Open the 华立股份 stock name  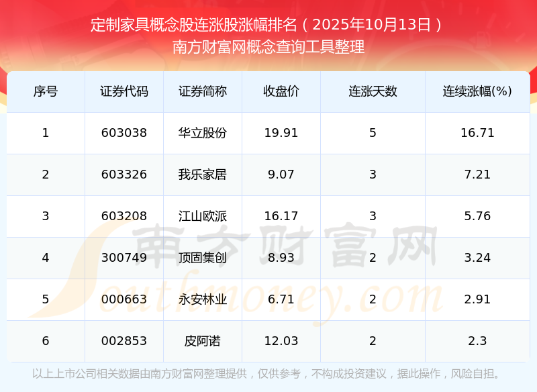click(203, 133)
